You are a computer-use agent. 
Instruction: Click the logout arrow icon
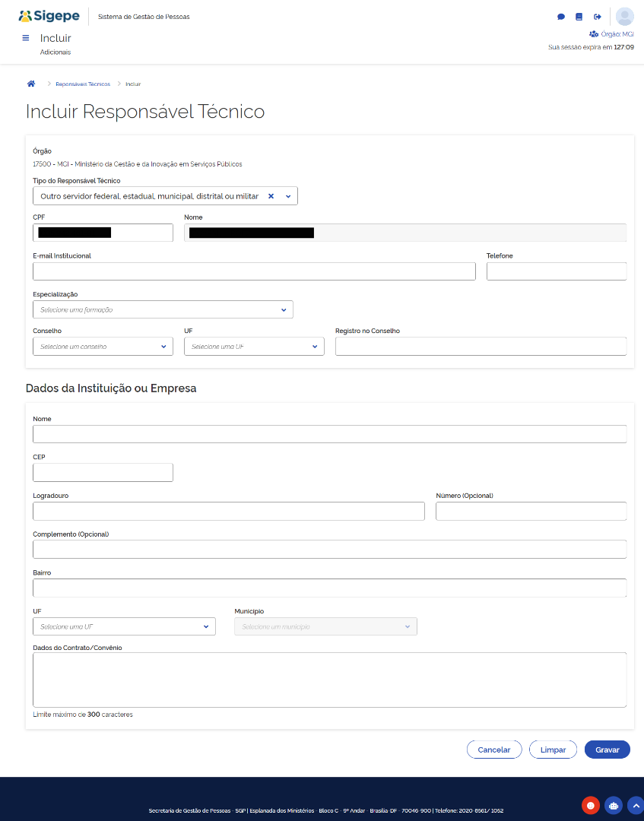pos(597,17)
